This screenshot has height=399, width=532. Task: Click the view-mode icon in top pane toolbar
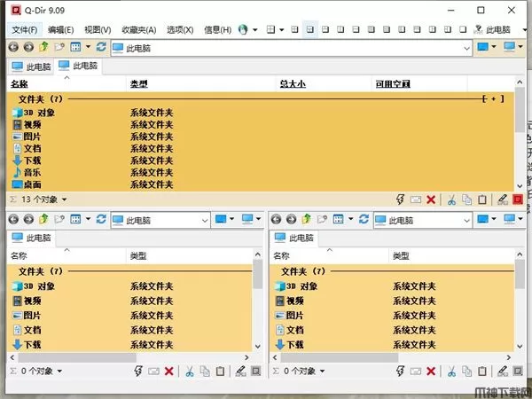(75, 47)
